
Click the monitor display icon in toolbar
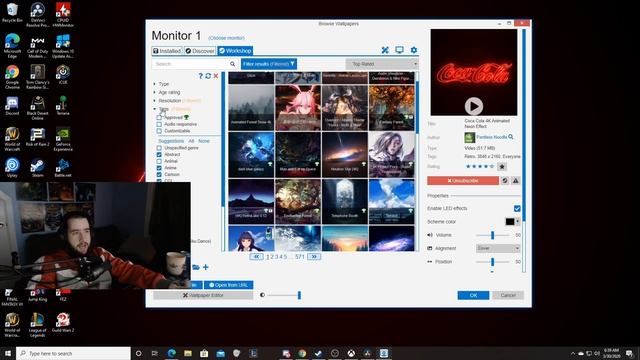coord(399,50)
